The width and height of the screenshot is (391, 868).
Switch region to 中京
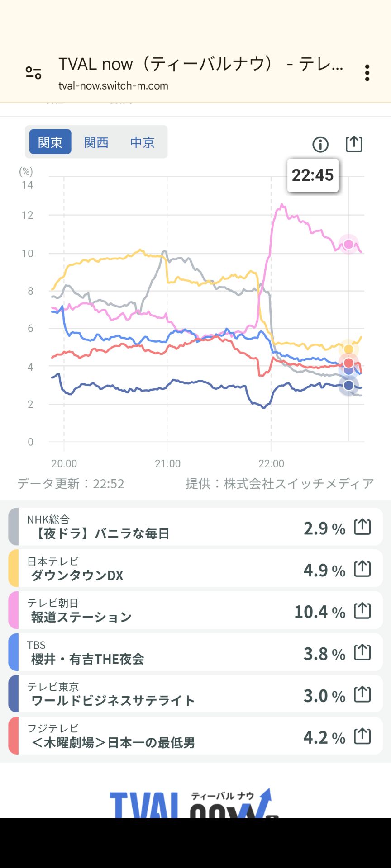click(x=142, y=142)
